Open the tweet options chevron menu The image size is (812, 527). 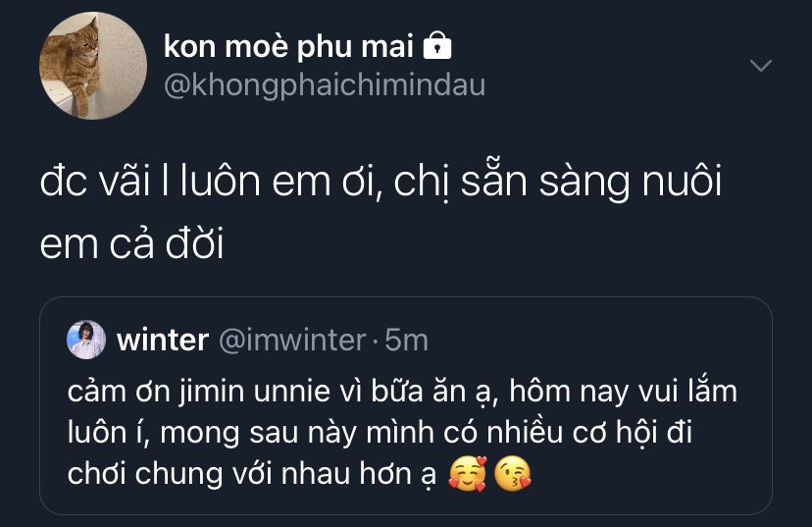click(760, 66)
